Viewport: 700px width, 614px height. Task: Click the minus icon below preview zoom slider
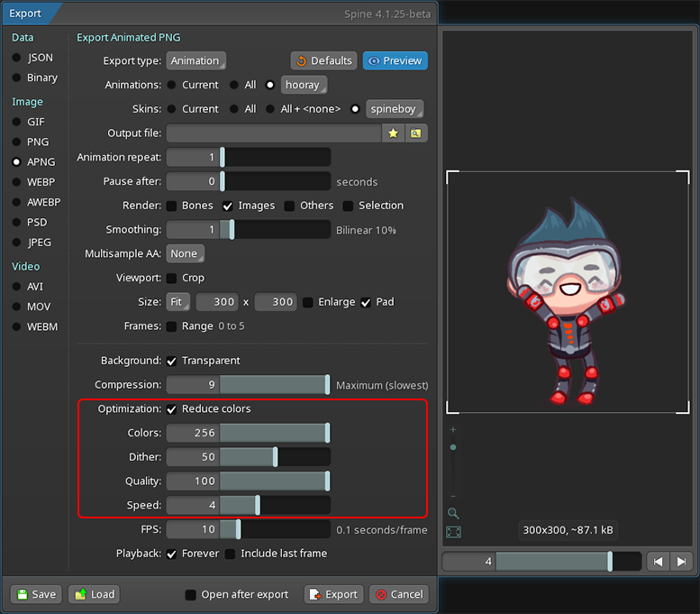453,496
